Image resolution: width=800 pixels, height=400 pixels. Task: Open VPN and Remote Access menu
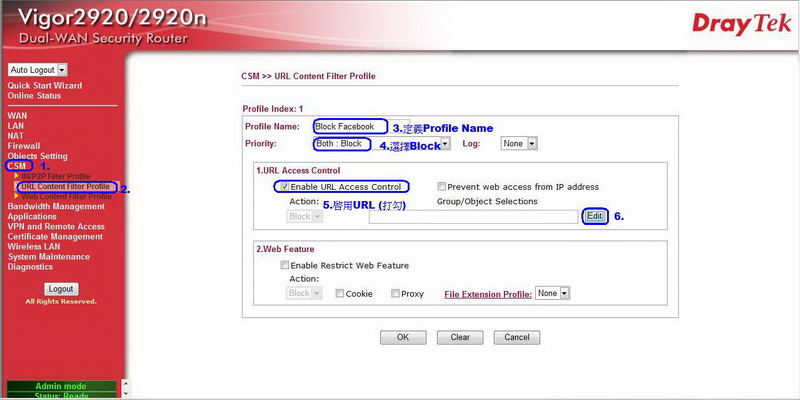[x=56, y=227]
